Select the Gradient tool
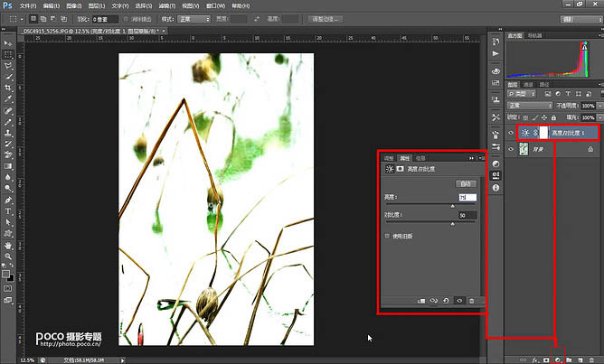The image size is (604, 364). pyautogui.click(x=8, y=166)
